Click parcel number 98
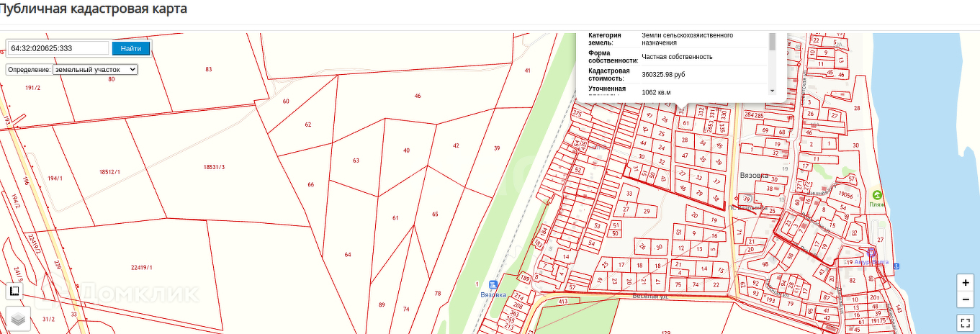The width and height of the screenshot is (980, 334). 765,264
